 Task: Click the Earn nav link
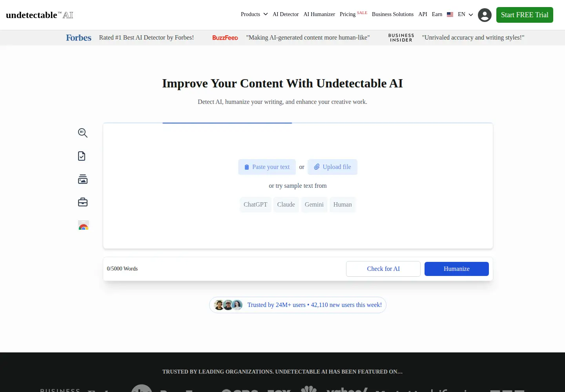(437, 14)
